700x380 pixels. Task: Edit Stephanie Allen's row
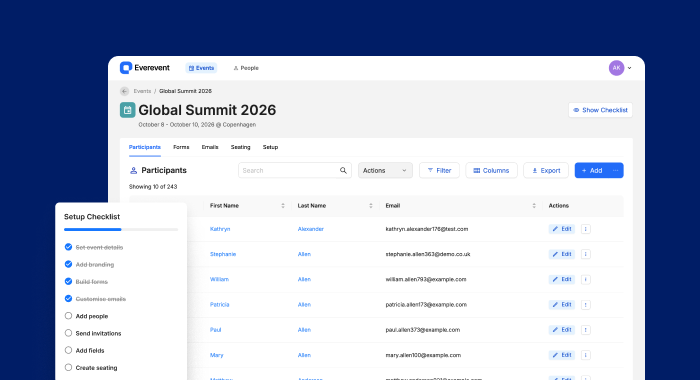point(562,254)
